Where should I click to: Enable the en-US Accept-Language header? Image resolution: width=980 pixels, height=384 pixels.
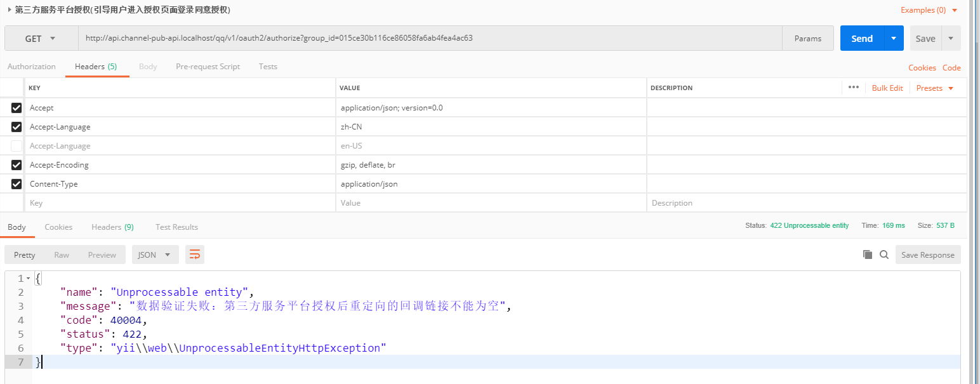point(17,146)
